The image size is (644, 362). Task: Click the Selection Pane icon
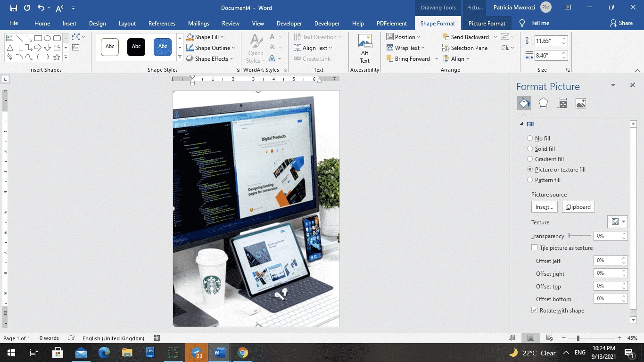point(446,48)
